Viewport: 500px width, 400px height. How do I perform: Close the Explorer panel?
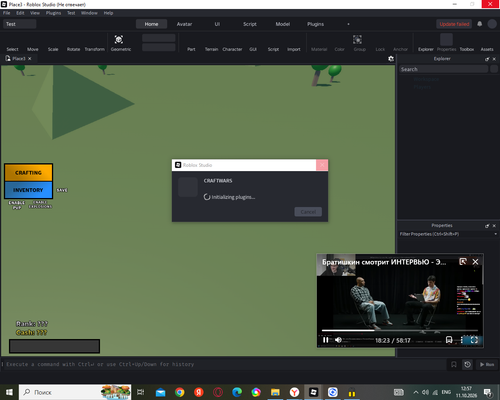[x=494, y=59]
